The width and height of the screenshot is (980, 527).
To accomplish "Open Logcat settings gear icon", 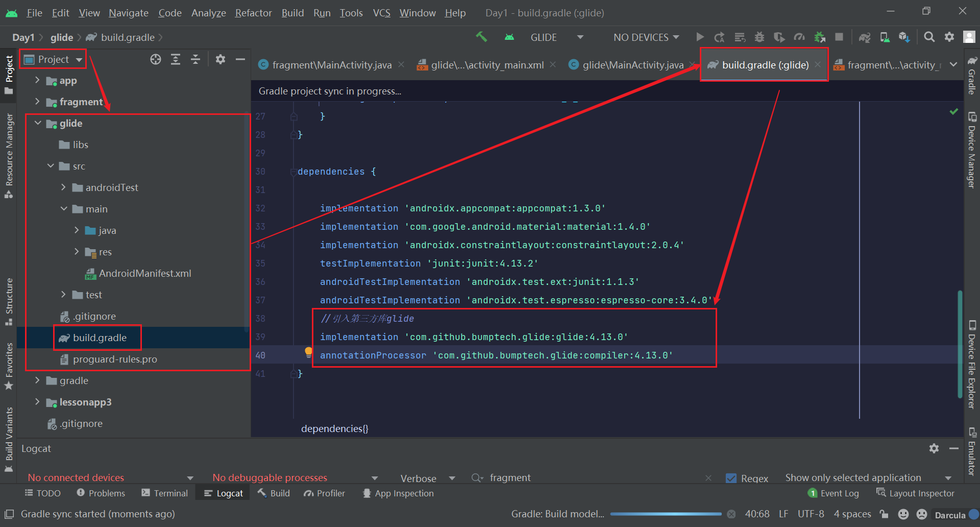I will coord(934,448).
